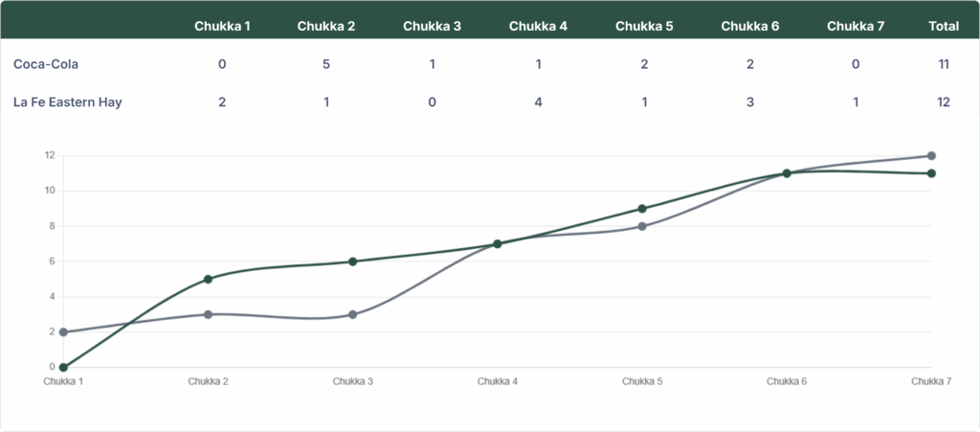Click La Fe Eastern Hay's Chukka 4 score
Image resolution: width=980 pixels, height=432 pixels.
point(538,102)
